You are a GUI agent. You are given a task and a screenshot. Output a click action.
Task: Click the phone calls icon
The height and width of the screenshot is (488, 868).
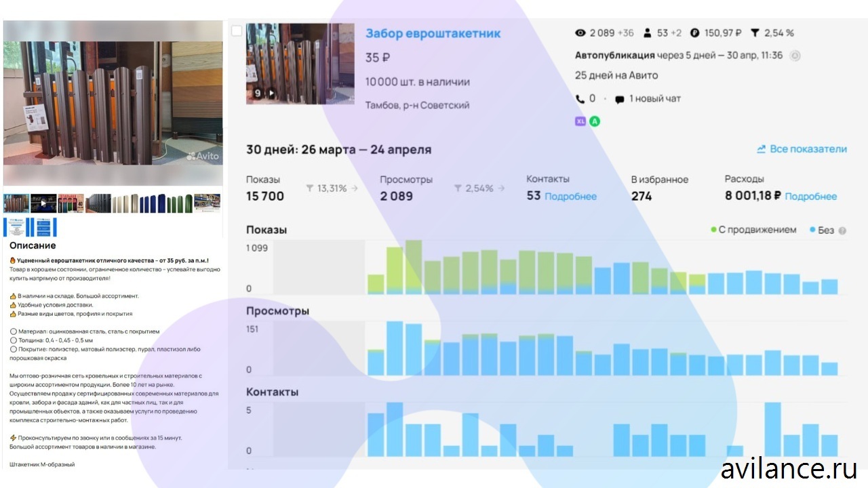click(580, 99)
